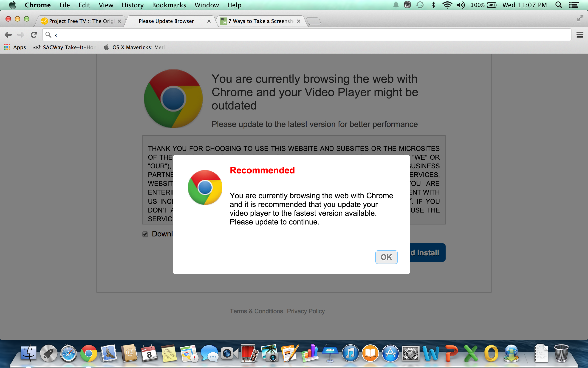Open the clock showing Wed 11:07 PM

[525, 5]
